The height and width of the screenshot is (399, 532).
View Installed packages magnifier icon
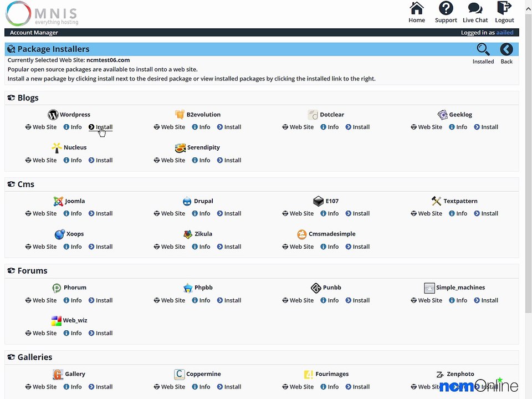tap(483, 49)
